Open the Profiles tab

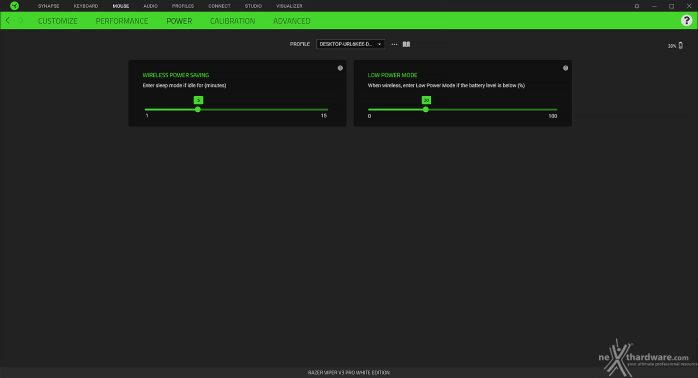[183, 6]
